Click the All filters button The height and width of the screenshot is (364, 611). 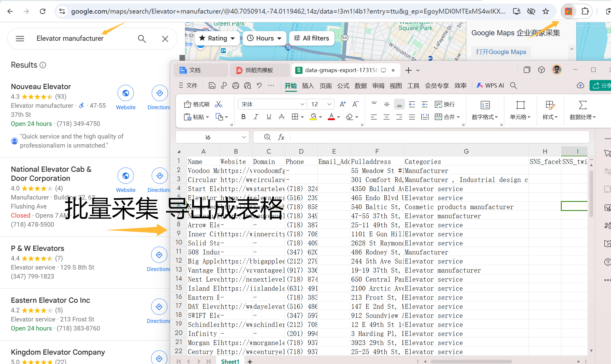pyautogui.click(x=312, y=38)
